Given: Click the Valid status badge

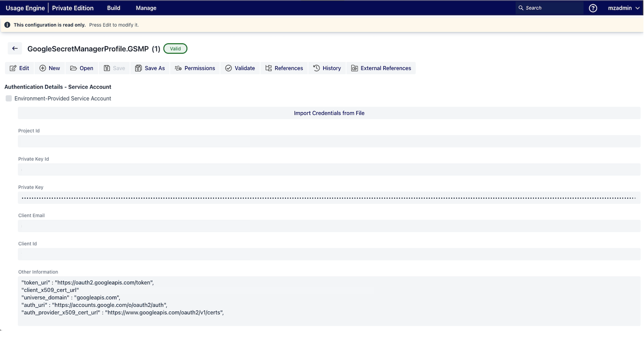Looking at the screenshot, I should (175, 49).
